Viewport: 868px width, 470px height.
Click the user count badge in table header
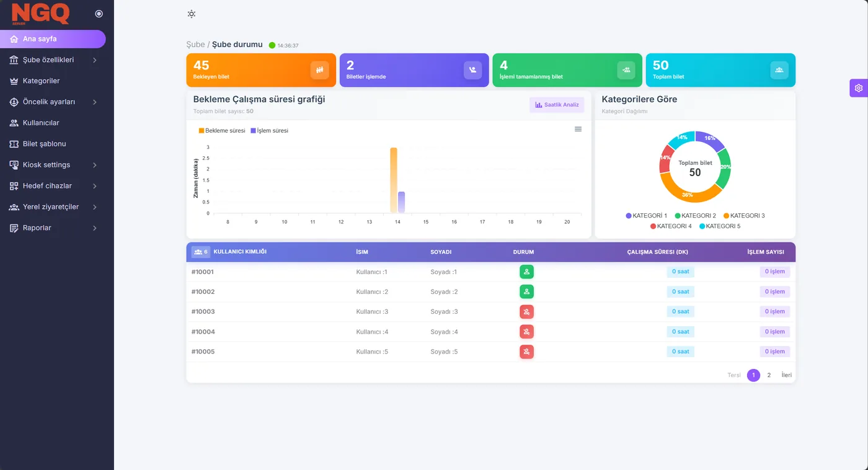tap(201, 252)
